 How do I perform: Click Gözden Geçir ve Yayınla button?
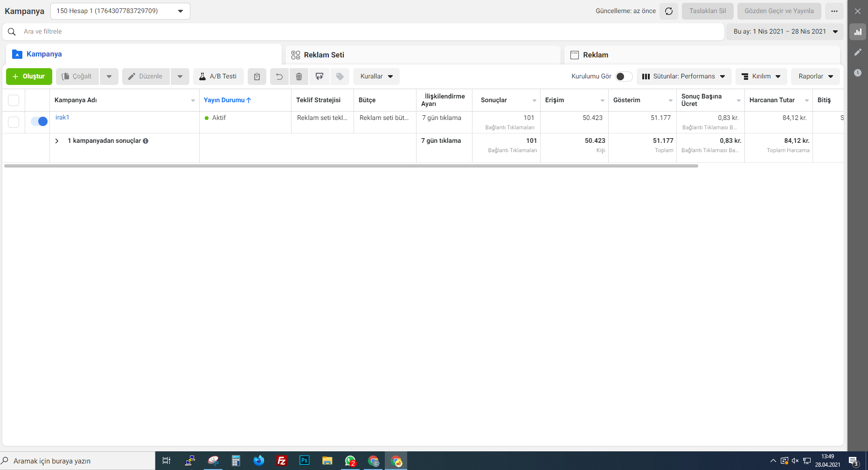coord(779,11)
